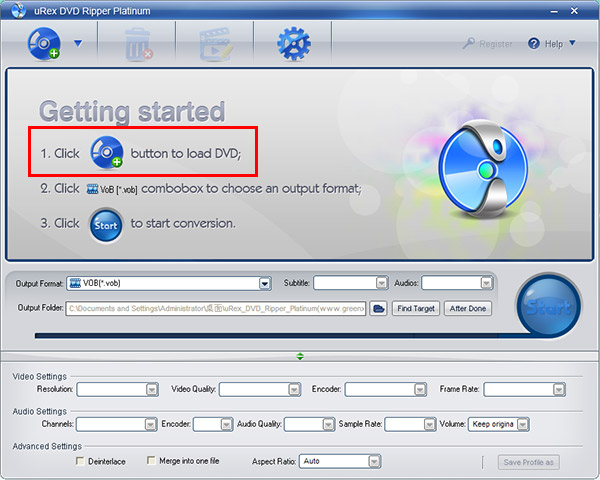
Task: Click the small Start button in step 3
Action: coord(106,225)
